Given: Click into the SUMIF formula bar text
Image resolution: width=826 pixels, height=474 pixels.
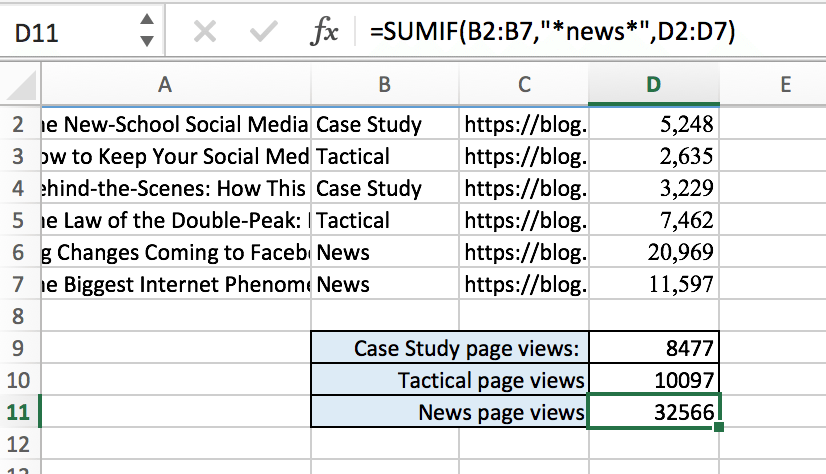Looking at the screenshot, I should 552,32.
